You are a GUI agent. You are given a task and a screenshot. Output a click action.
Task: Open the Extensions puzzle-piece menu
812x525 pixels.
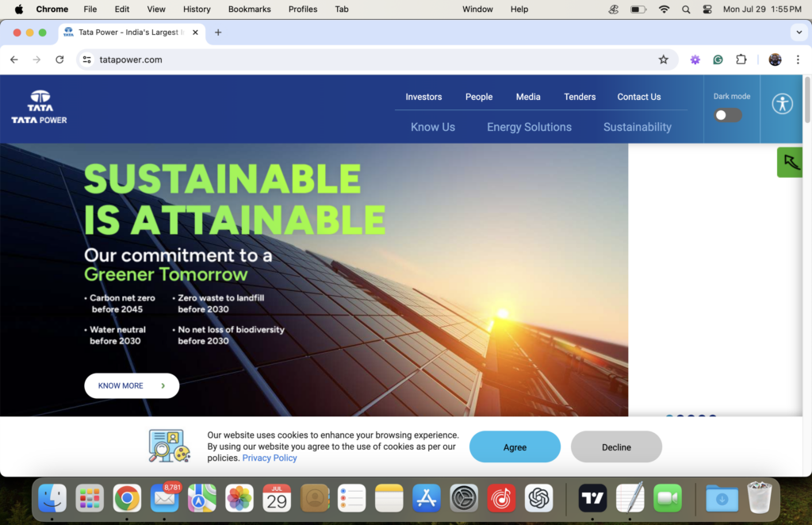(x=741, y=59)
